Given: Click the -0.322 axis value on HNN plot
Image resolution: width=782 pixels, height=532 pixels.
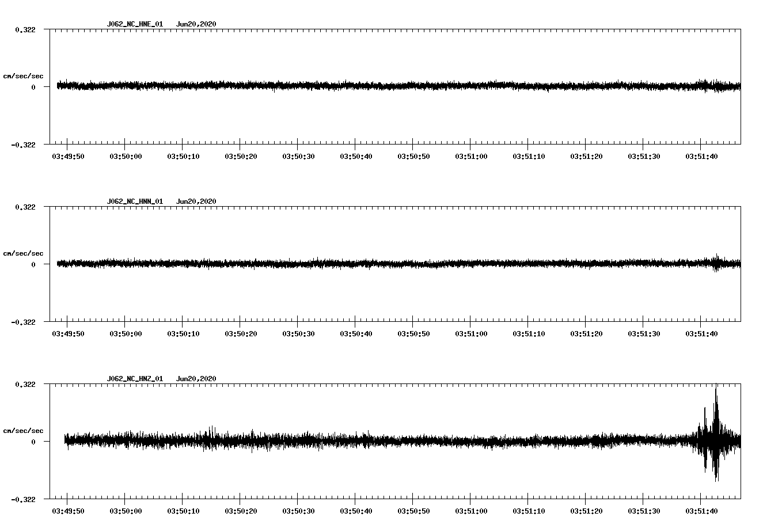Looking at the screenshot, I should coord(23,322).
